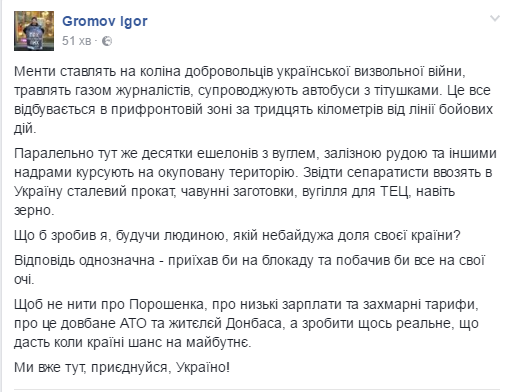509x392 pixels.
Task: Click the paragraph starting Щоб не нити
Action: click(x=246, y=323)
